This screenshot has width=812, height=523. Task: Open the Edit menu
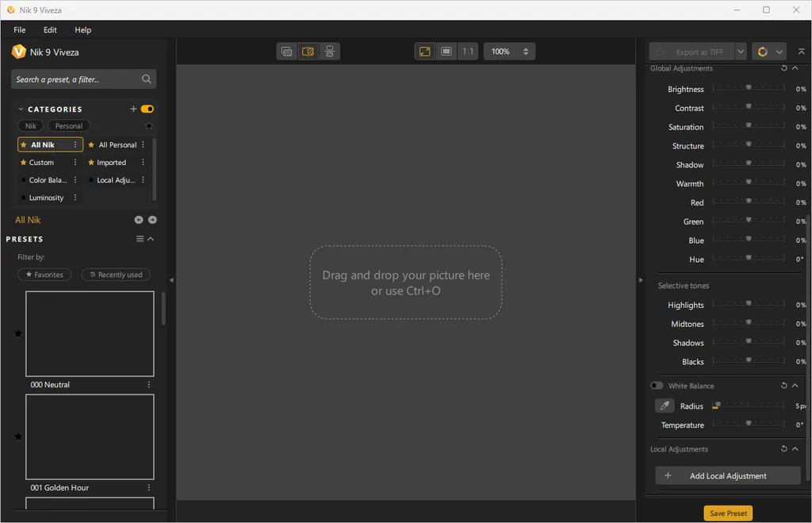(50, 30)
